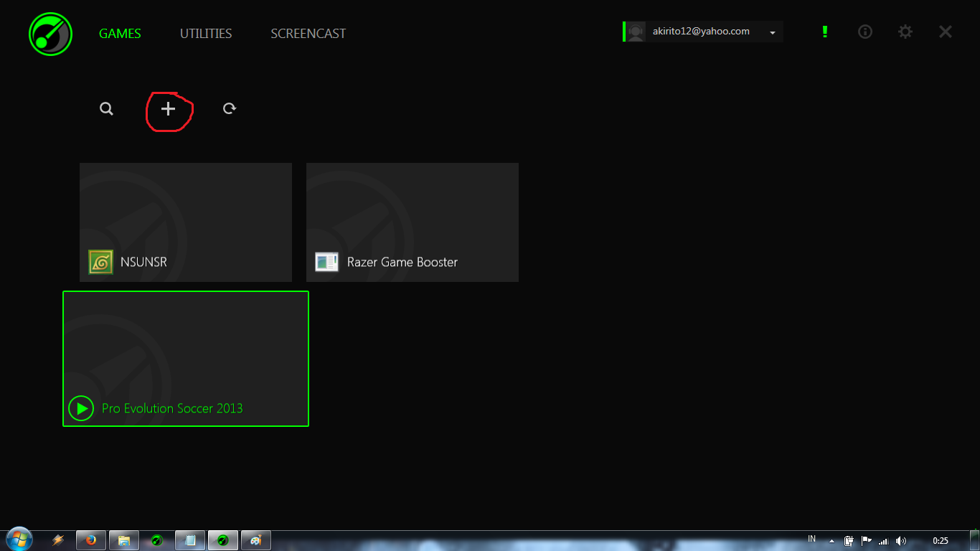980x551 pixels.
Task: Open Windows Explorer from the taskbar
Action: tap(123, 540)
